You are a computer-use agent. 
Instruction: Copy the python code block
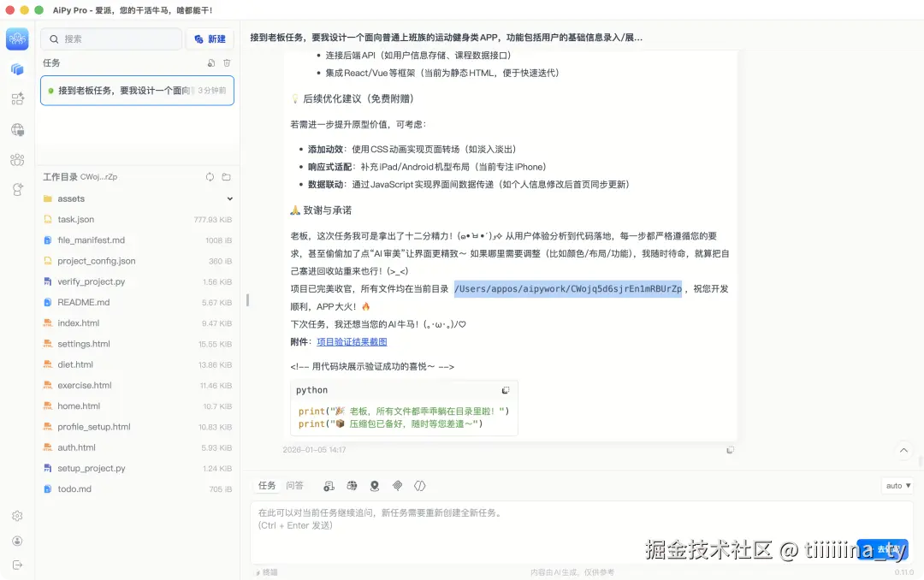pos(505,389)
